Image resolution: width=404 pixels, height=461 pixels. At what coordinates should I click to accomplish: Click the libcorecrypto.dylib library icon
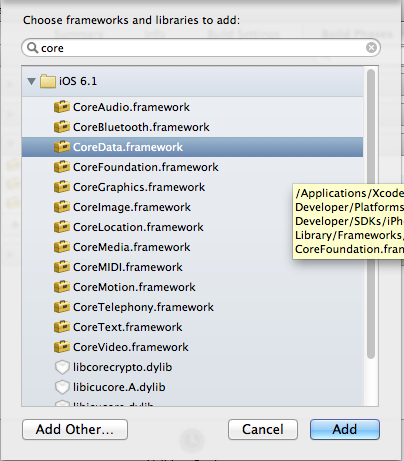[62, 367]
